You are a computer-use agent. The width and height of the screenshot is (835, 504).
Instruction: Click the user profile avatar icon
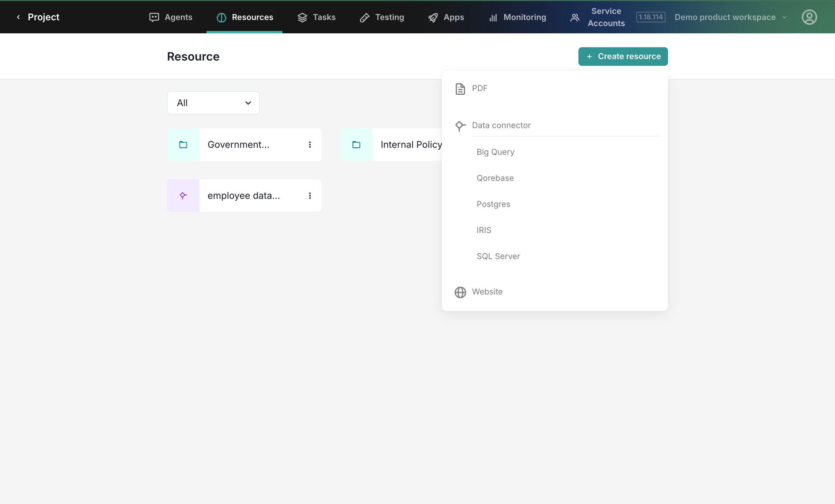pos(809,17)
